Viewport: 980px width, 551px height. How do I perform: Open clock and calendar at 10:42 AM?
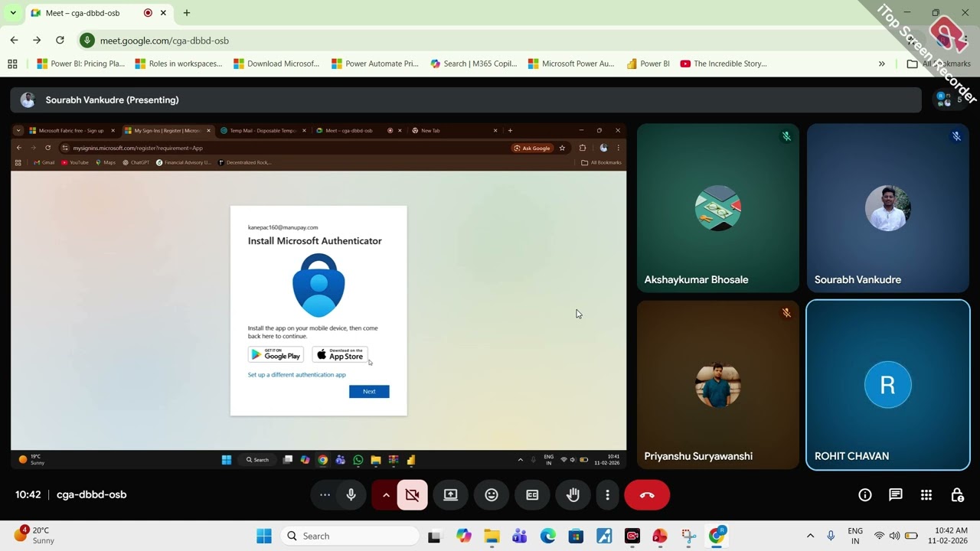(947, 536)
